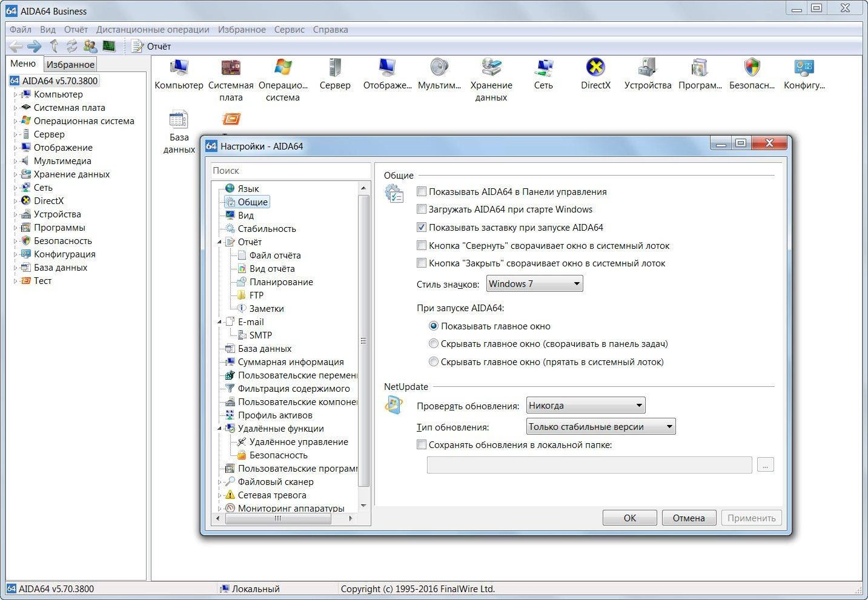Select Язык in settings tree
This screenshot has height=600, width=868.
pyautogui.click(x=248, y=188)
